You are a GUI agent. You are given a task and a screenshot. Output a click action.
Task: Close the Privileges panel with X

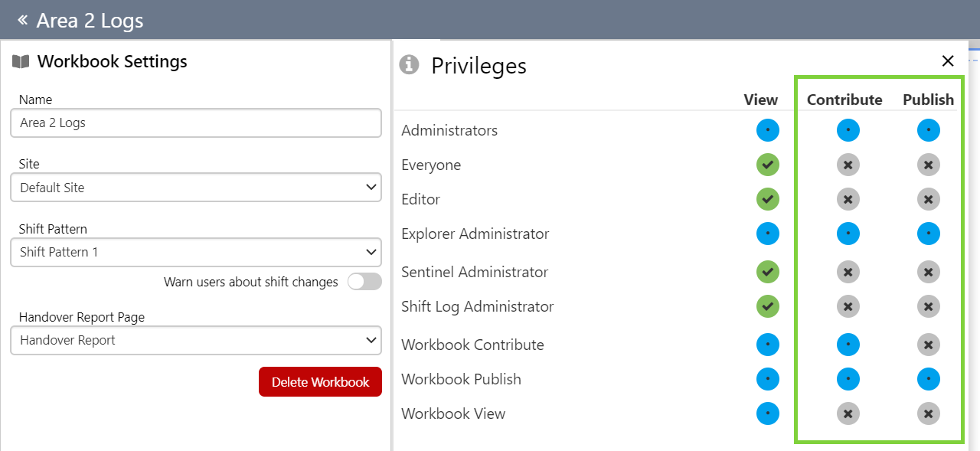point(948,61)
